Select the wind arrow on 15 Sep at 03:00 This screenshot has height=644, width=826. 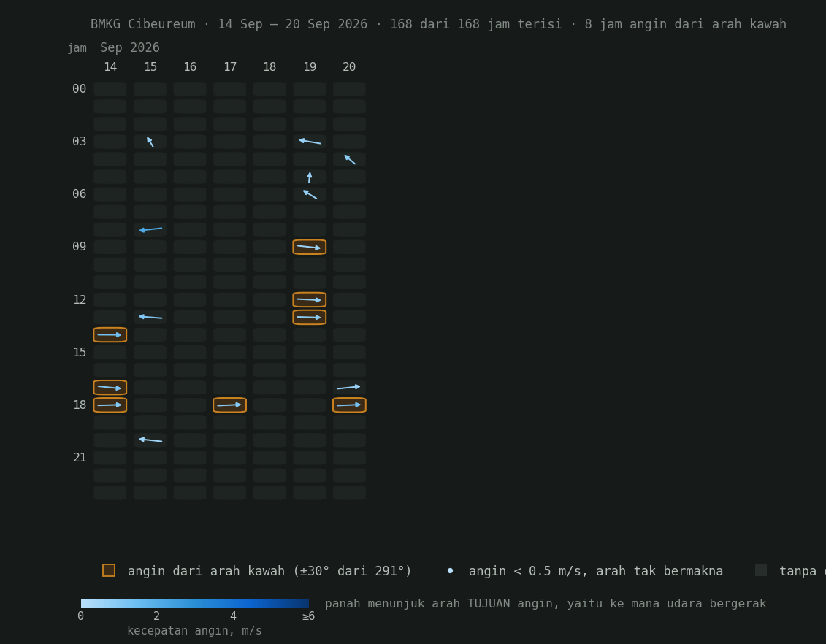(150, 142)
